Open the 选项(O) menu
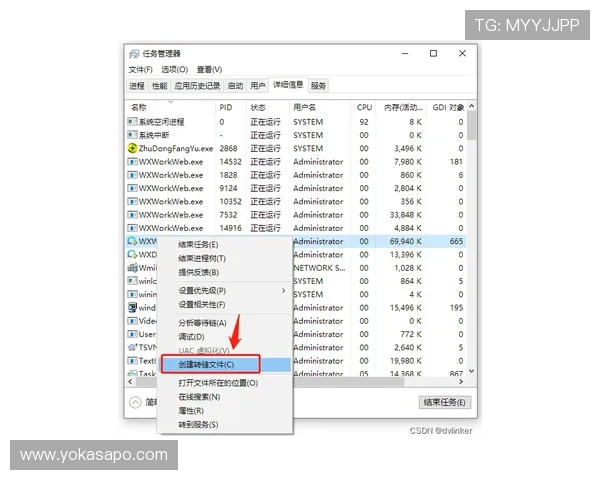The width and height of the screenshot is (600, 480). [174, 70]
